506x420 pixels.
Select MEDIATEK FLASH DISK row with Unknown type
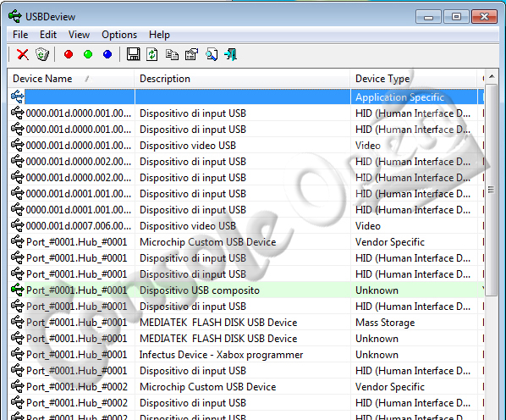(x=245, y=339)
